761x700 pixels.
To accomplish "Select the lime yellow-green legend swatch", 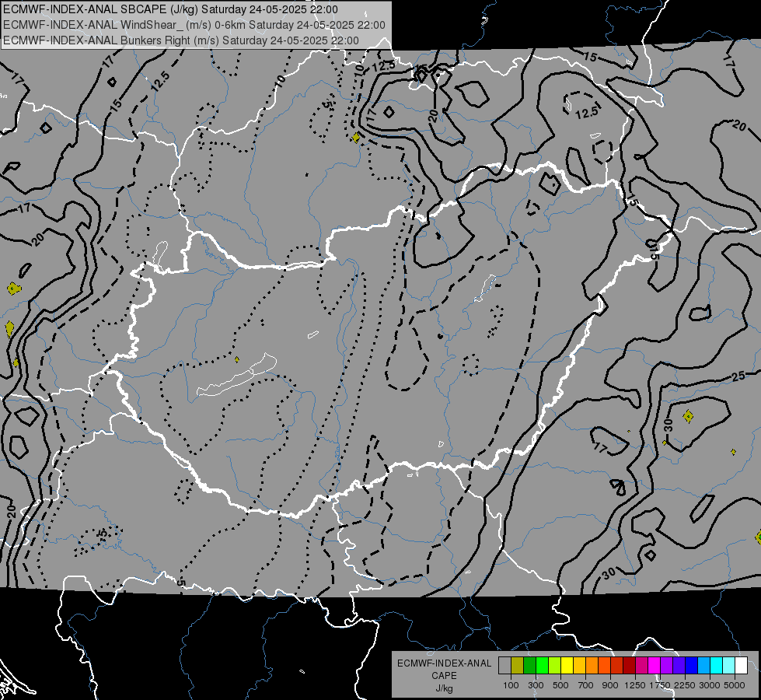I will pos(555,665).
